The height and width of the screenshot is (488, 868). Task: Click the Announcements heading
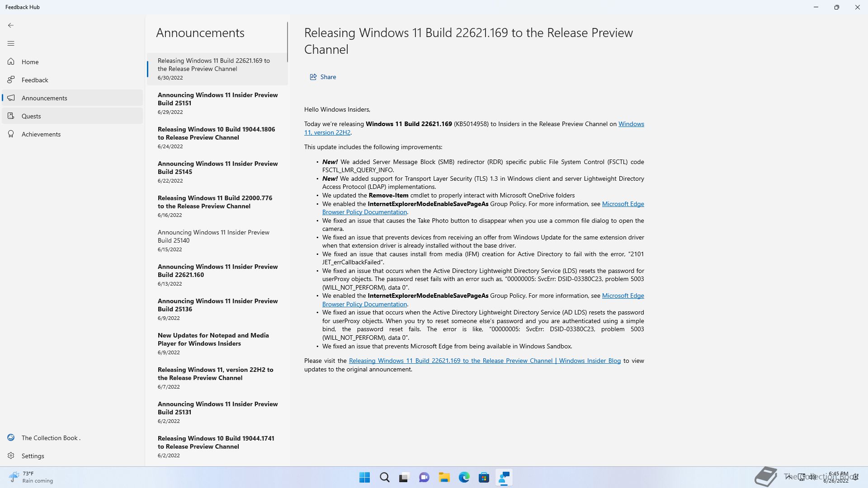tap(200, 33)
